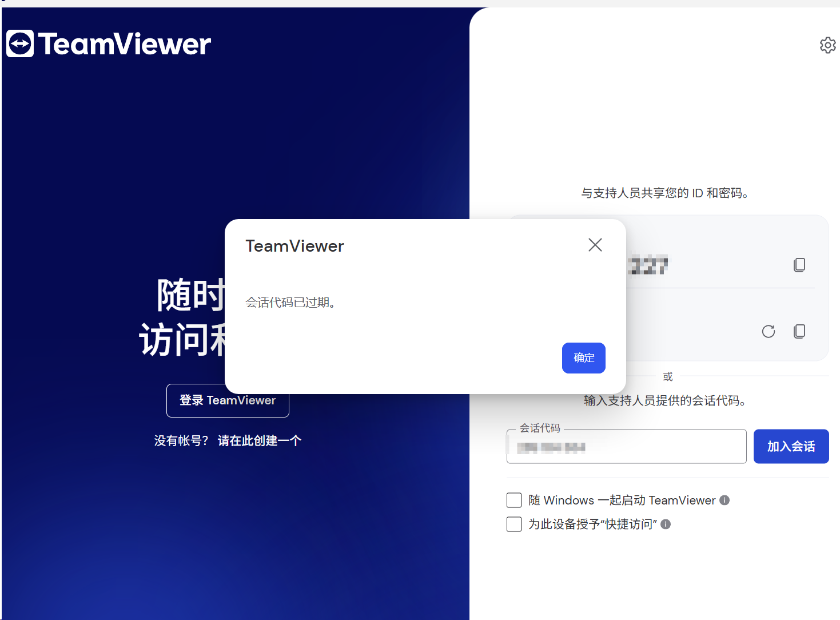
Task: Click the 加入会话 button
Action: 791,446
